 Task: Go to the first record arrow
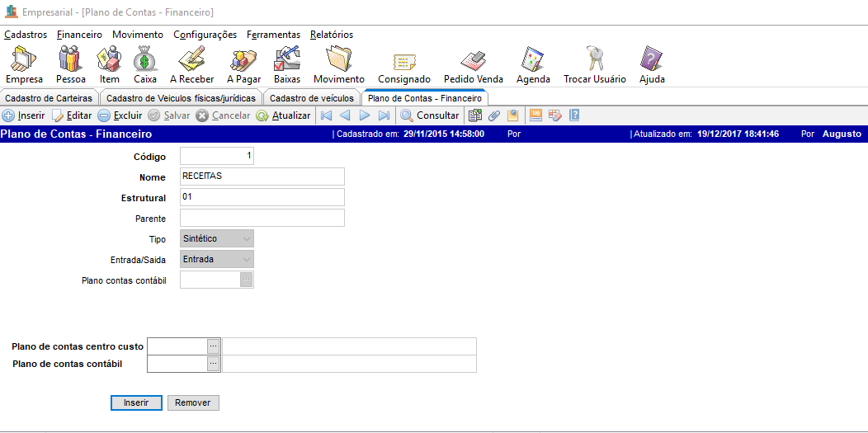tap(326, 115)
